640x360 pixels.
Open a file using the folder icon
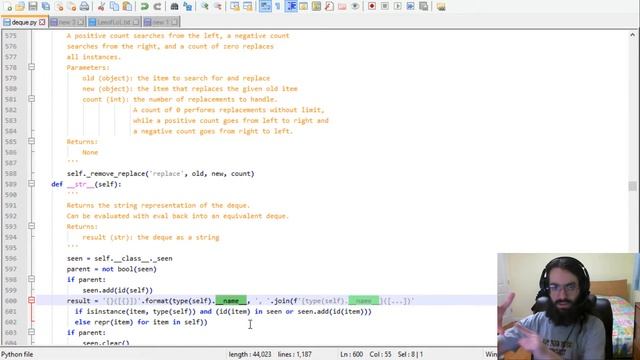pos(20,6)
